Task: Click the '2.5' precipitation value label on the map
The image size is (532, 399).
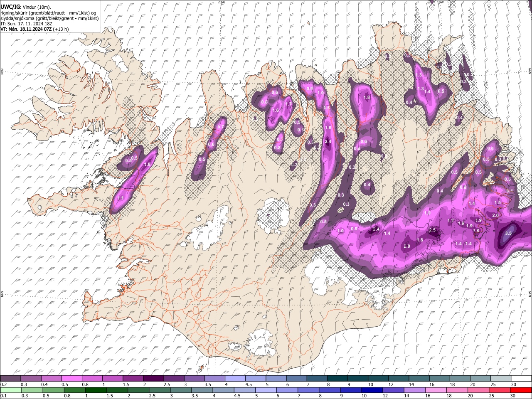Action: (x=432, y=230)
